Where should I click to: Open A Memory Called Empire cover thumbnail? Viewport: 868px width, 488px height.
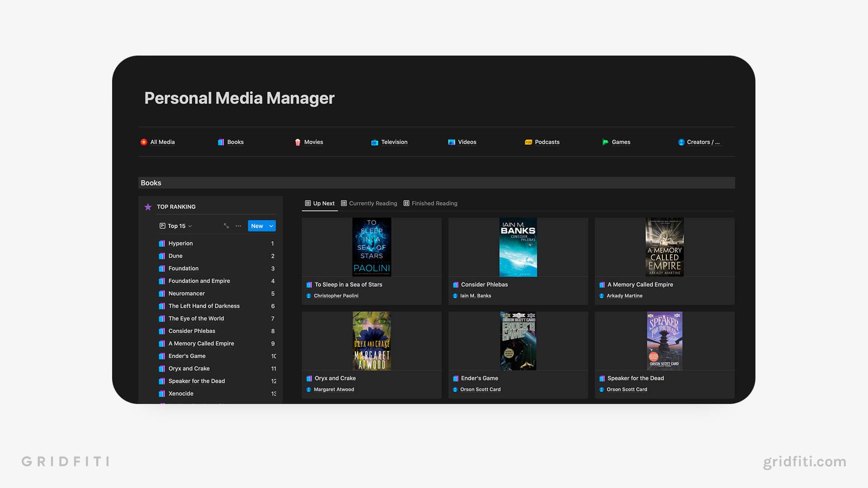point(665,247)
